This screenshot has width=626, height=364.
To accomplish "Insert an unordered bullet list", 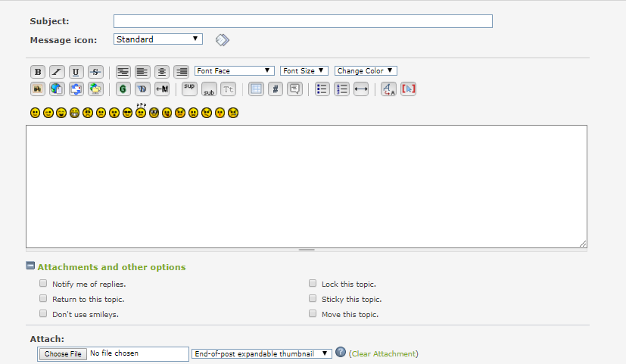I will (x=322, y=89).
